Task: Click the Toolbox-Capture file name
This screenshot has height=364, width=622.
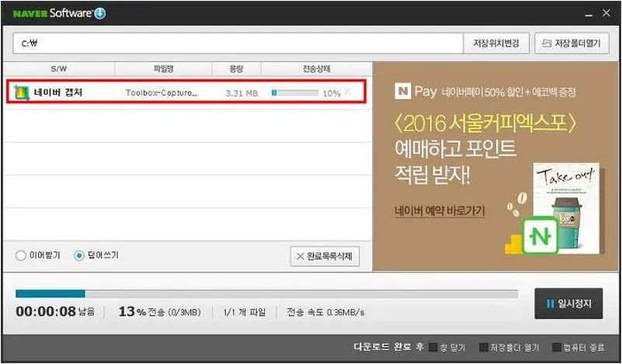Action: (161, 93)
